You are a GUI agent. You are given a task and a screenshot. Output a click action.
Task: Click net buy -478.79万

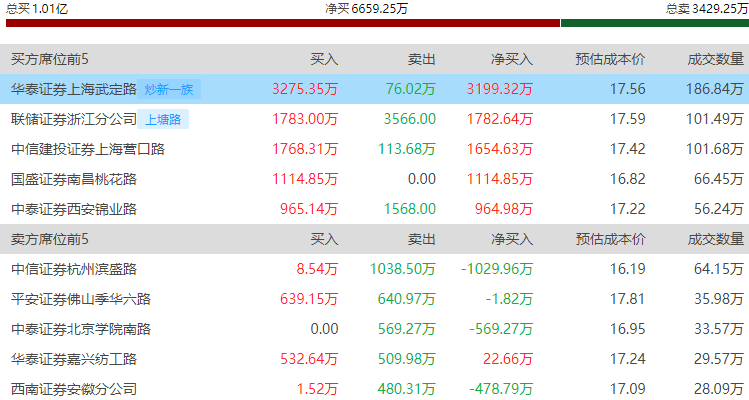click(501, 389)
